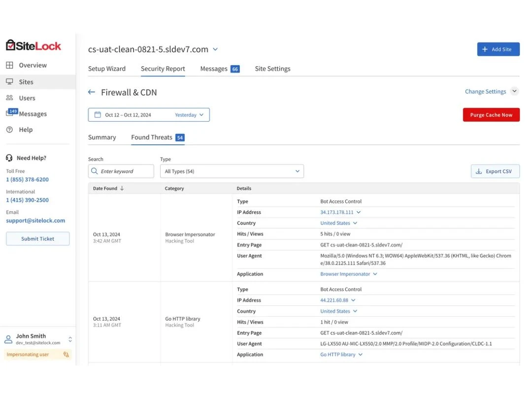Click the Export CSV button
The image size is (532, 399).
pos(495,171)
